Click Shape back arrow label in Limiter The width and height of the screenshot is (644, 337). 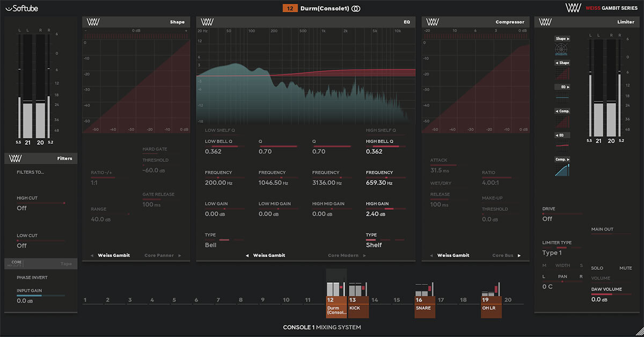pos(562,63)
